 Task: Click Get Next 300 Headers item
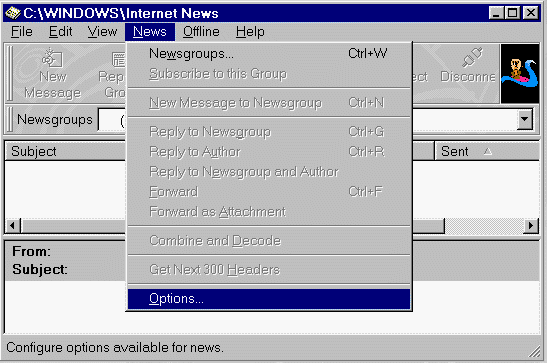(x=269, y=270)
